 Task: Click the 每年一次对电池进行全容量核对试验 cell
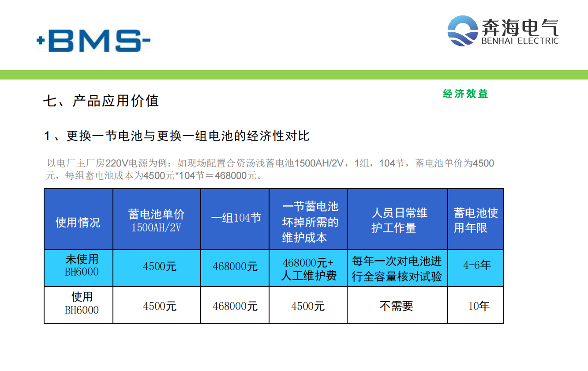pos(397,269)
